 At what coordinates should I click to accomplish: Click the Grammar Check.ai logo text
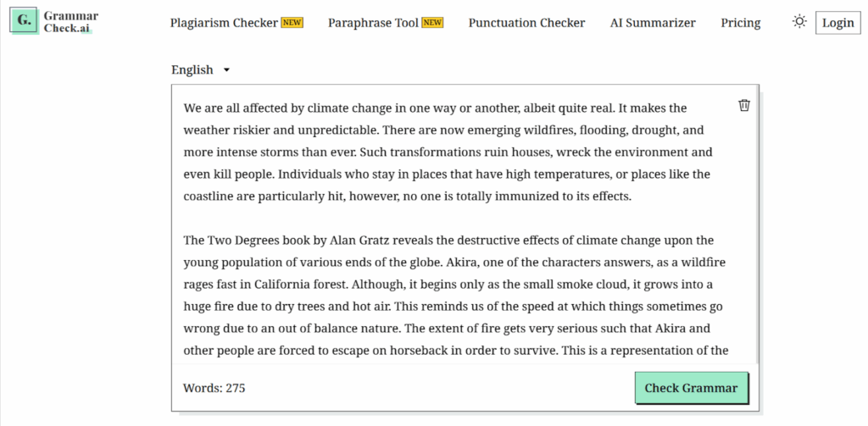click(x=71, y=22)
